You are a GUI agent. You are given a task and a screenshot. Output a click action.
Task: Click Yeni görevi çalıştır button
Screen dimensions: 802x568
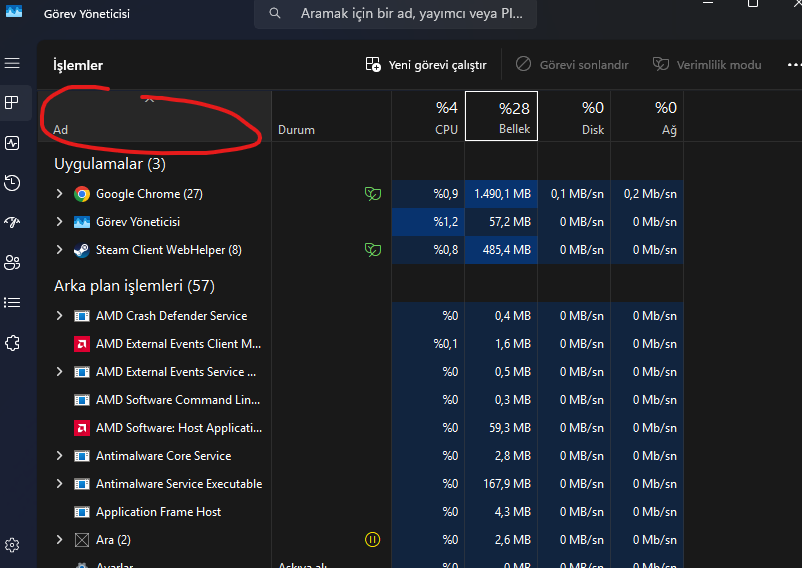pyautogui.click(x=426, y=65)
